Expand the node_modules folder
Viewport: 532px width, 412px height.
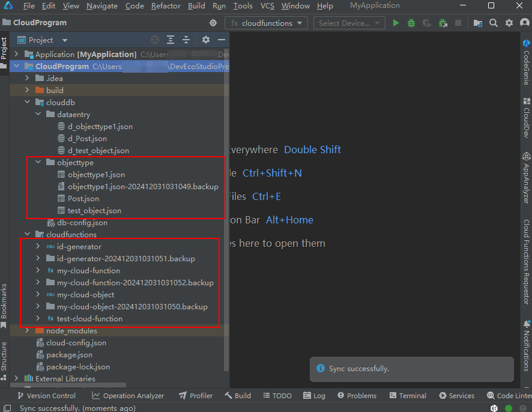pyautogui.click(x=27, y=331)
